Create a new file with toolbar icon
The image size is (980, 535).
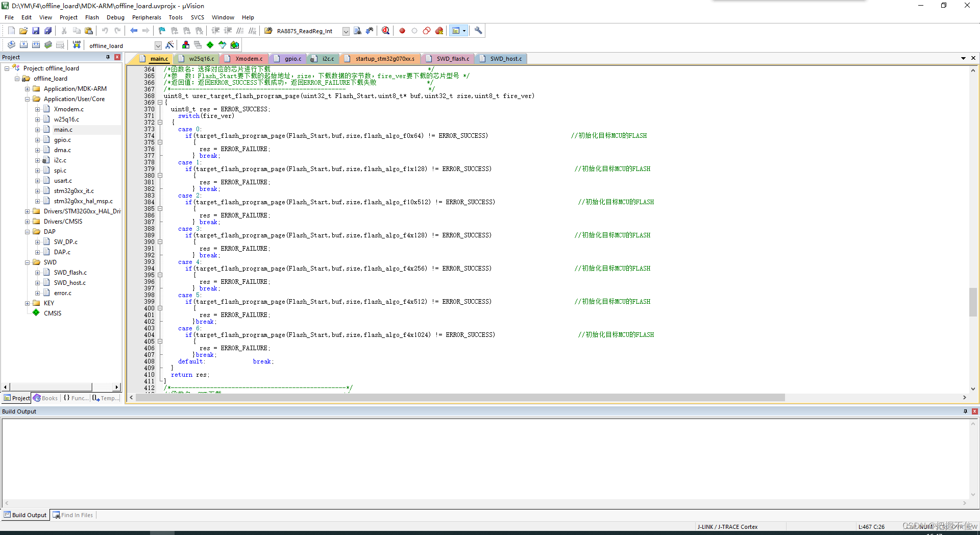pos(11,31)
